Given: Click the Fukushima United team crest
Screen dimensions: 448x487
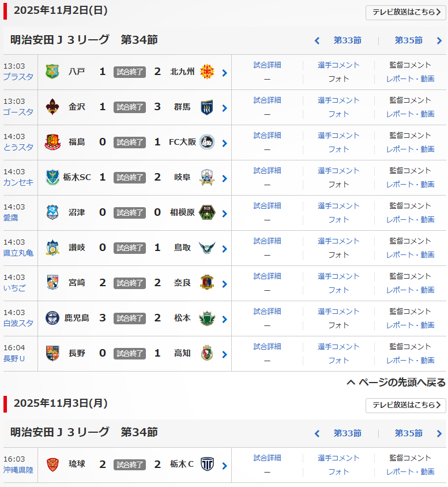Looking at the screenshot, I should pyautogui.click(x=52, y=143).
